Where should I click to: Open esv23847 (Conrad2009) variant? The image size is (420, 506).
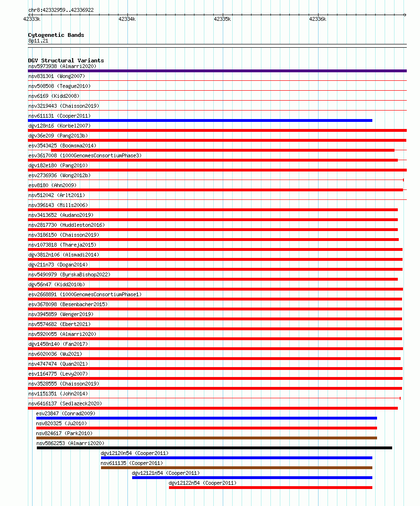pos(66,414)
